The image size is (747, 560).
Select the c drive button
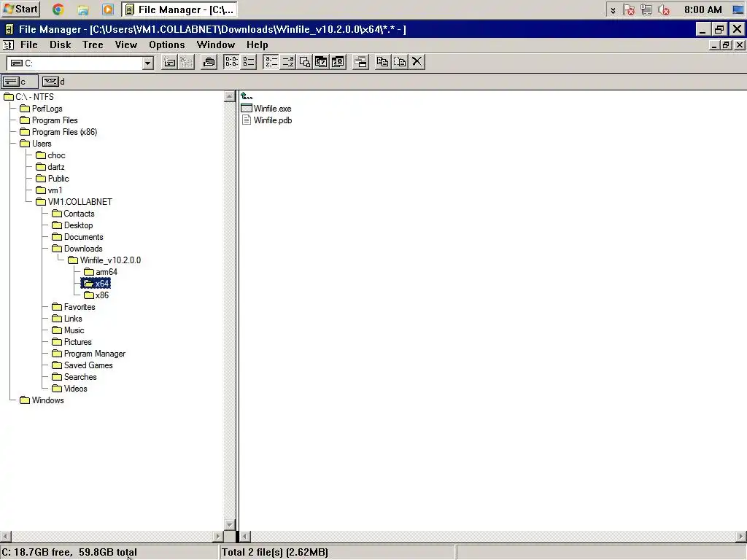20,82
